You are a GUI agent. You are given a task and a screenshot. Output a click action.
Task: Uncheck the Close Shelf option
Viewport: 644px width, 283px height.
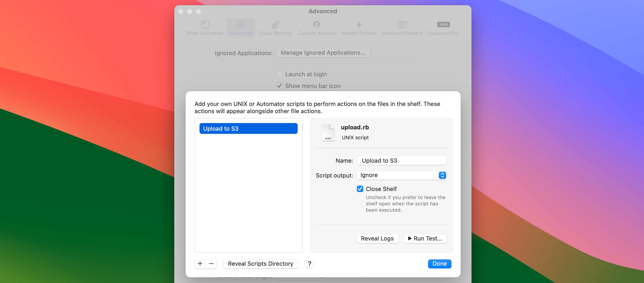pyautogui.click(x=360, y=189)
